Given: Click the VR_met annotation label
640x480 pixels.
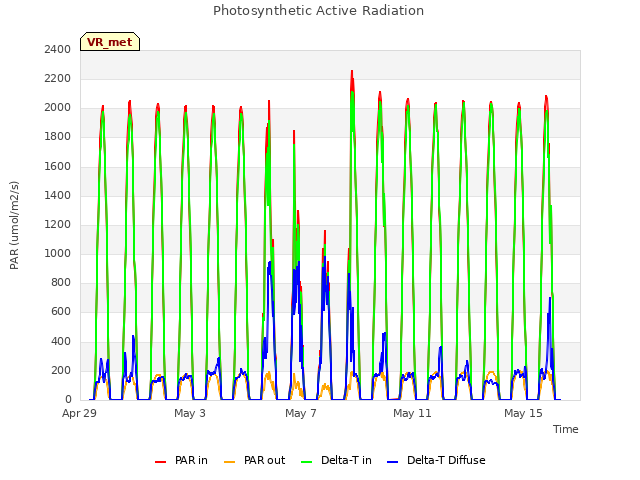Looking at the screenshot, I should click(110, 42).
